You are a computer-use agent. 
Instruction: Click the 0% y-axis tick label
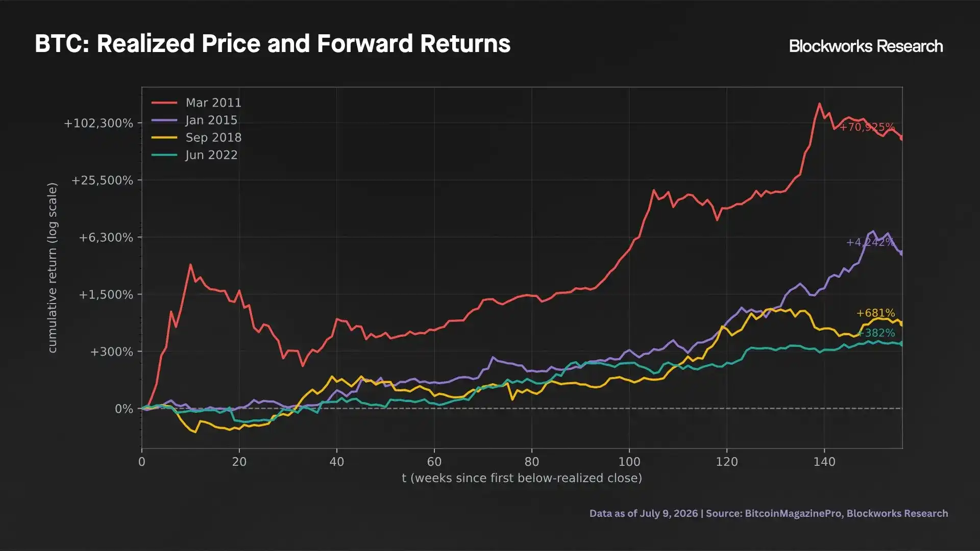pos(124,409)
